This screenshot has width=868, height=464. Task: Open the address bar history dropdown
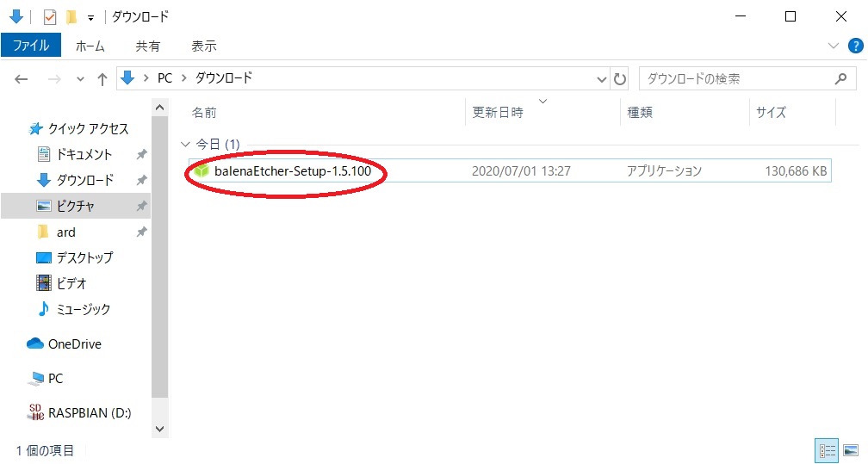click(602, 78)
